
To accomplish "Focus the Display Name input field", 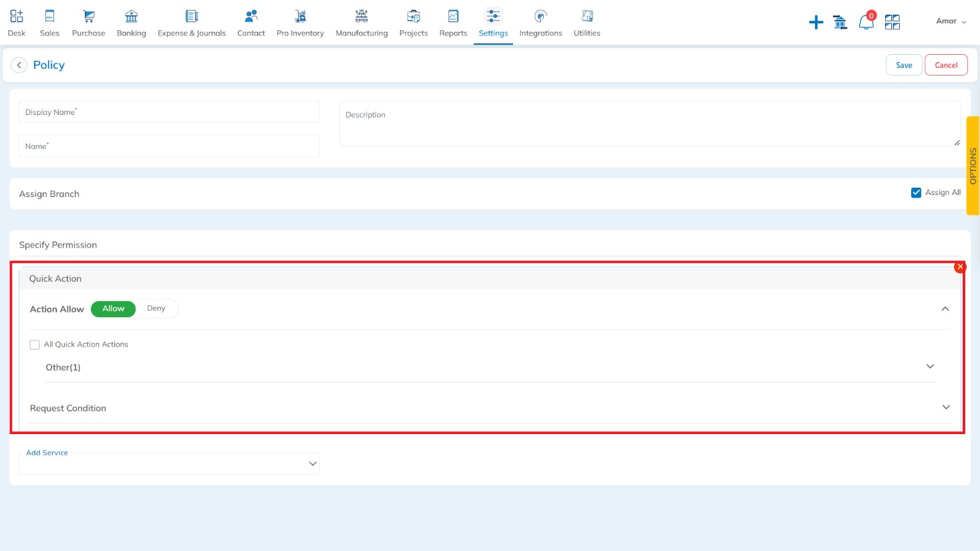I will 169,112.
